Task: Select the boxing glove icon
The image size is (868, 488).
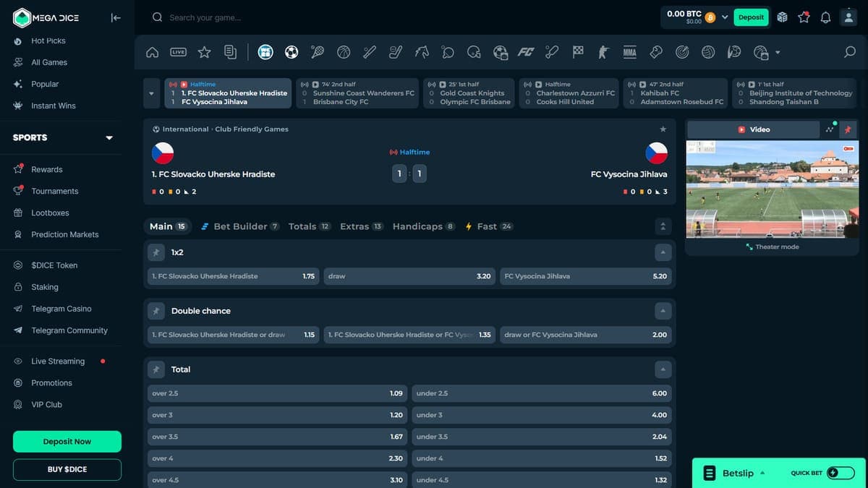Action: pyautogui.click(x=656, y=52)
